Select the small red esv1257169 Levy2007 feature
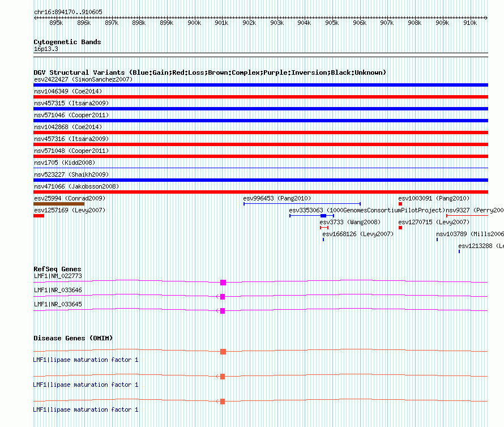The width and height of the screenshot is (504, 427). (x=39, y=216)
